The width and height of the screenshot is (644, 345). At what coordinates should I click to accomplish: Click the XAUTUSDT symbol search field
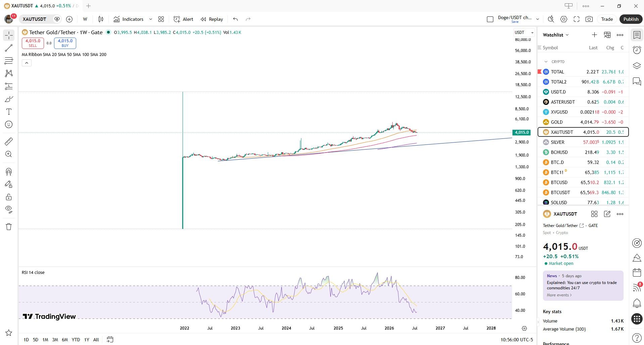click(35, 19)
